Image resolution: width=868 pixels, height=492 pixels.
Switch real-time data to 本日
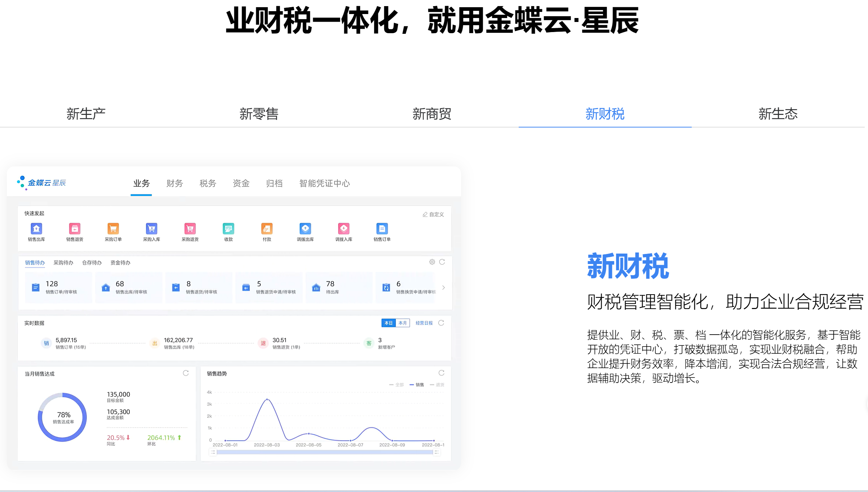click(388, 323)
